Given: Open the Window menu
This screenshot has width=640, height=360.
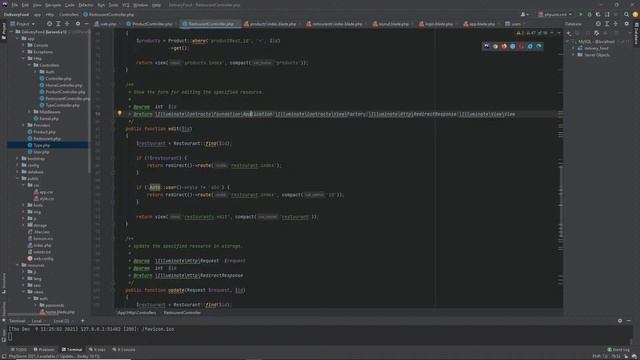Looking at the screenshot, I should click(x=140, y=5).
